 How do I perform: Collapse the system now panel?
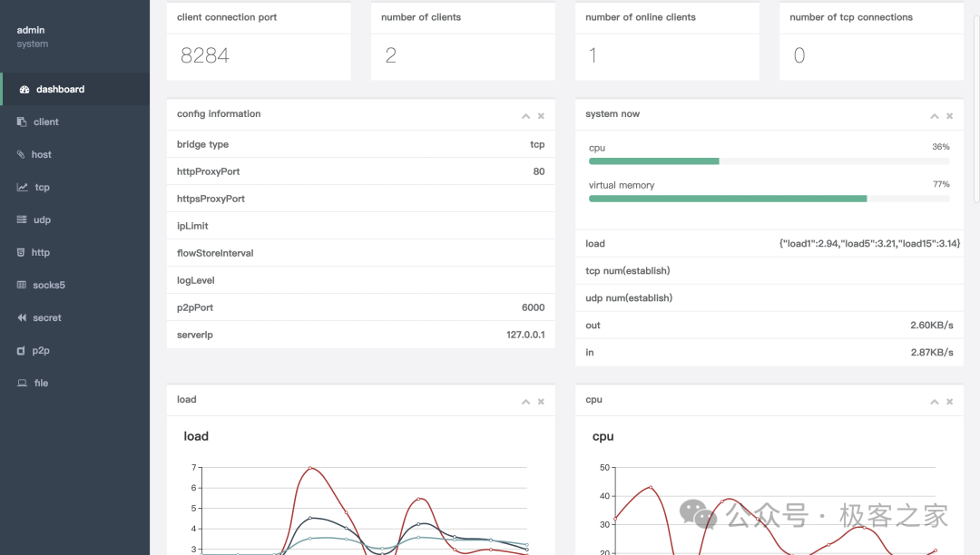934,116
